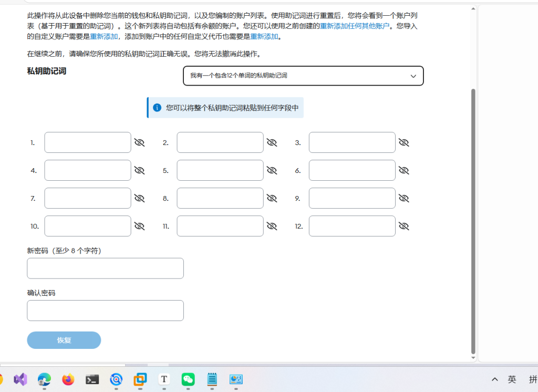Open the 12-word seed phrase length dropdown
Screen dimensions: 538x392
pyautogui.click(x=303, y=76)
